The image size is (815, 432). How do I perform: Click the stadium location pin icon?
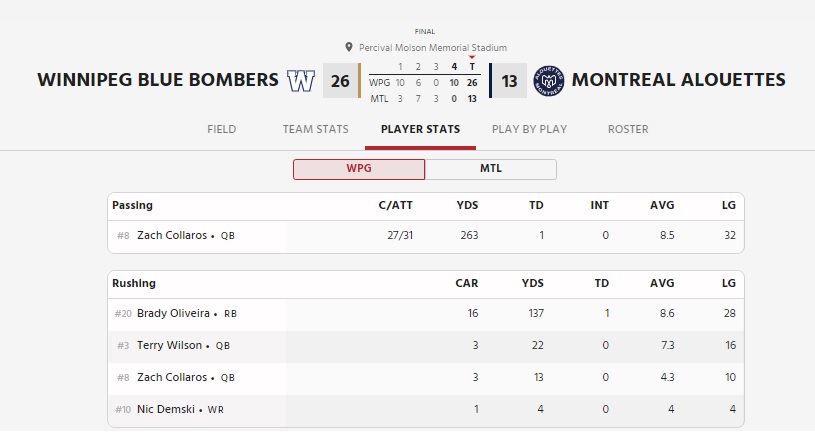pos(349,47)
